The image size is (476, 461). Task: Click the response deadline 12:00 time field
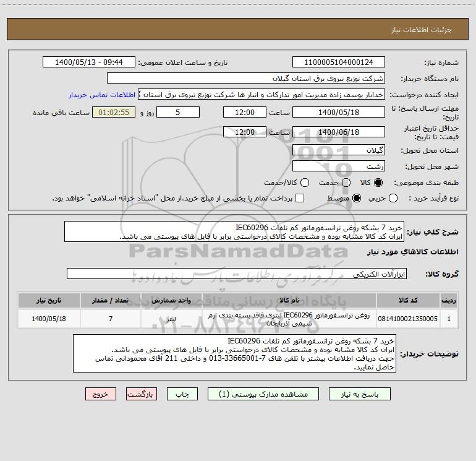(x=245, y=113)
